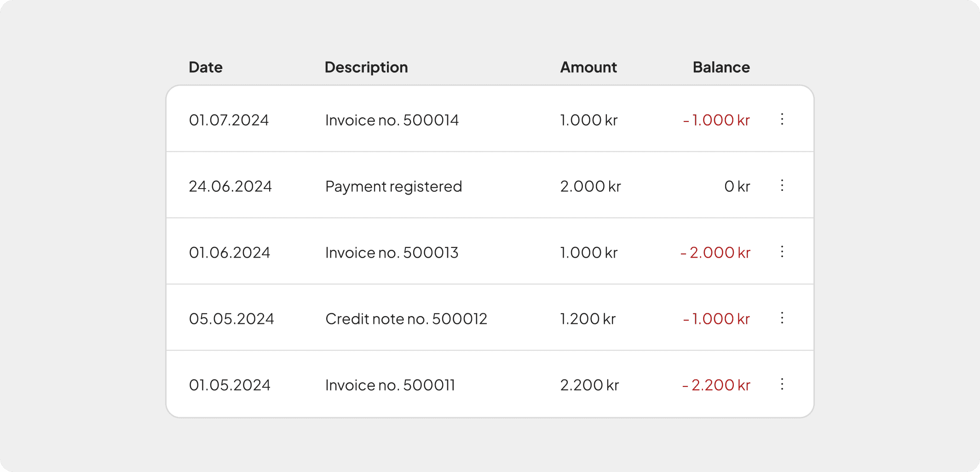Click amount 1.000 kr for invoice 500014
This screenshot has width=980, height=472.
coord(589,120)
